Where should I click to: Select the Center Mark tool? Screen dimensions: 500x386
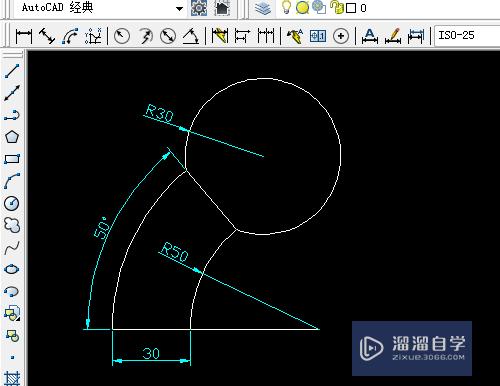pyautogui.click(x=341, y=36)
